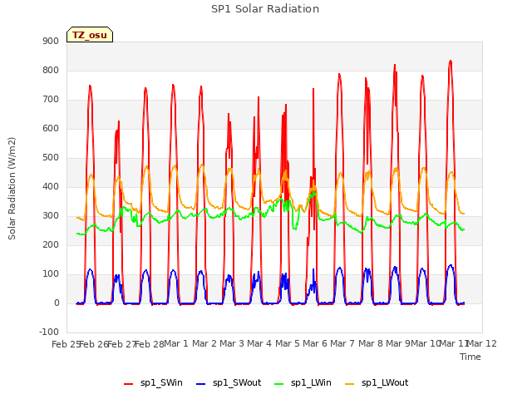Click the Mar 12 x-axis label
The height and width of the screenshot is (399, 532).
pyautogui.click(x=482, y=343)
